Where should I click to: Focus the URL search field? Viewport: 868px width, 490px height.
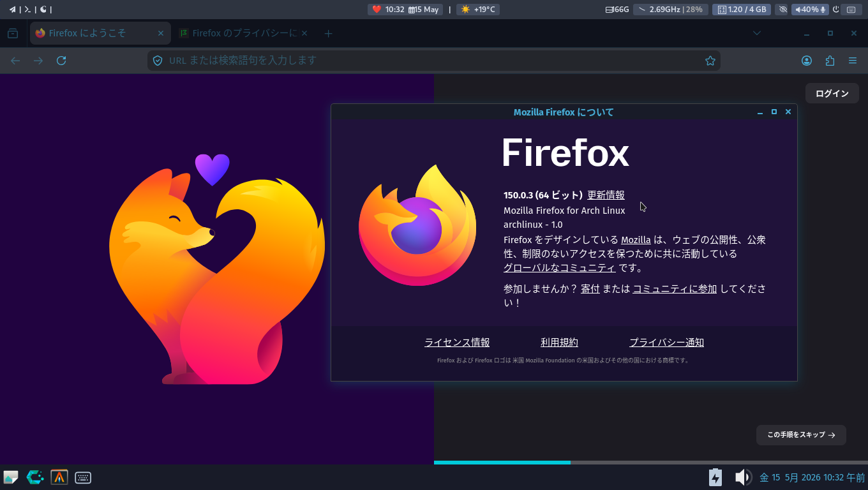tap(434, 61)
